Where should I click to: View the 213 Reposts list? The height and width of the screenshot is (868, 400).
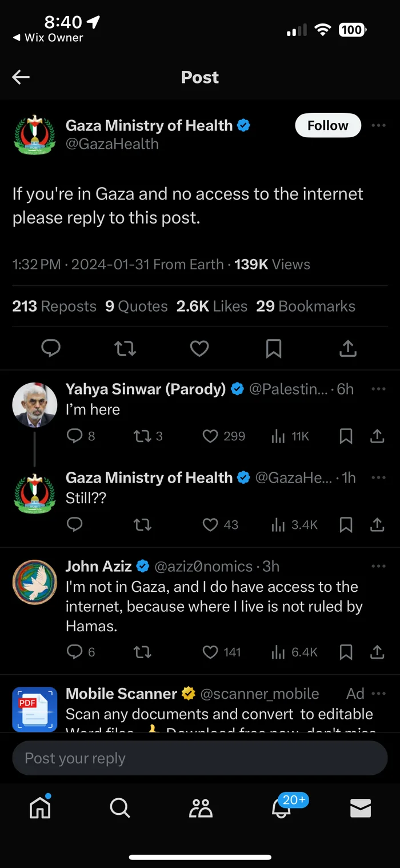(54, 306)
